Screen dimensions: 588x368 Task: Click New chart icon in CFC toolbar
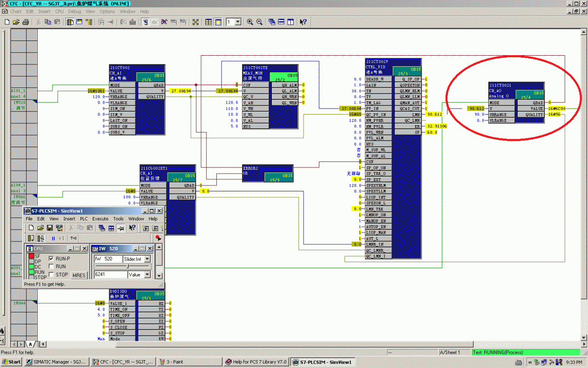point(6,22)
